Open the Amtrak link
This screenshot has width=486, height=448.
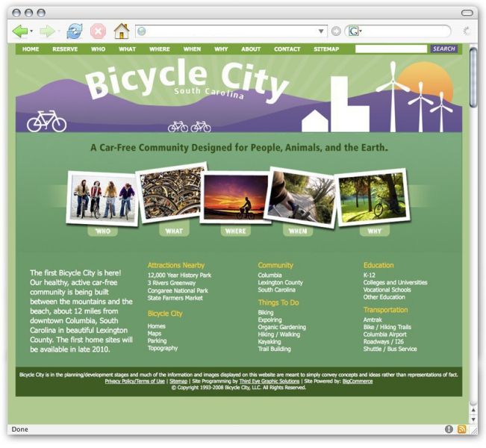click(x=373, y=320)
